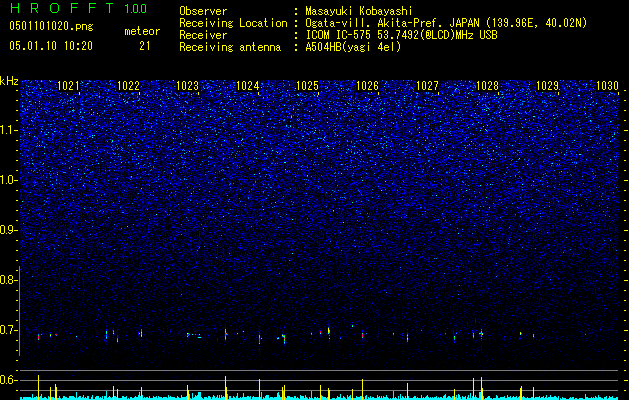Click the 1023 time marker
Image resolution: width=629 pixels, height=400 pixels.
[x=188, y=86]
